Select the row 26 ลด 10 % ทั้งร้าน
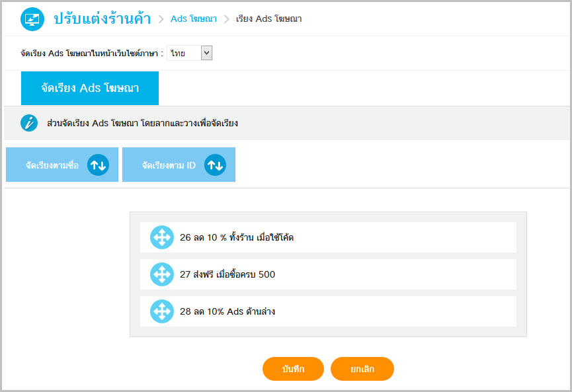 [x=328, y=237]
